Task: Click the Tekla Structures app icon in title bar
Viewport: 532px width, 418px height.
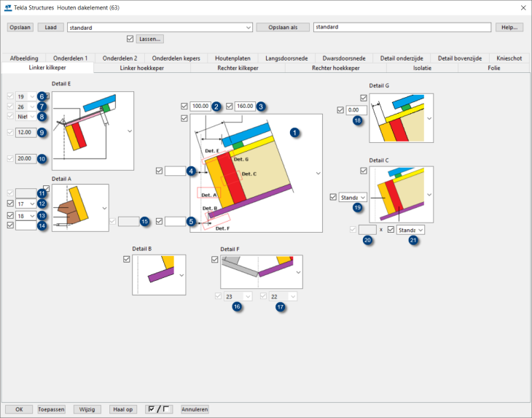Action: click(8, 7)
